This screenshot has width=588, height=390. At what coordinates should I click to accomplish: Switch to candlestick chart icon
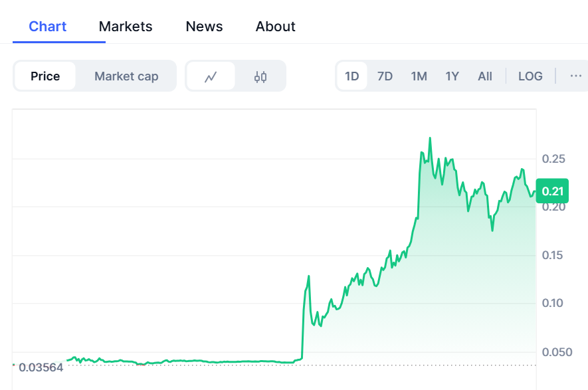click(260, 76)
